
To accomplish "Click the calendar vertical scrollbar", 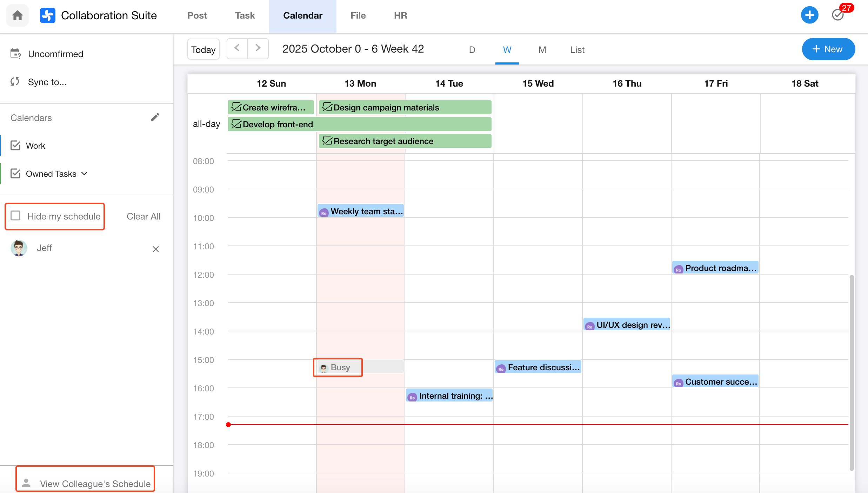I will [x=852, y=372].
